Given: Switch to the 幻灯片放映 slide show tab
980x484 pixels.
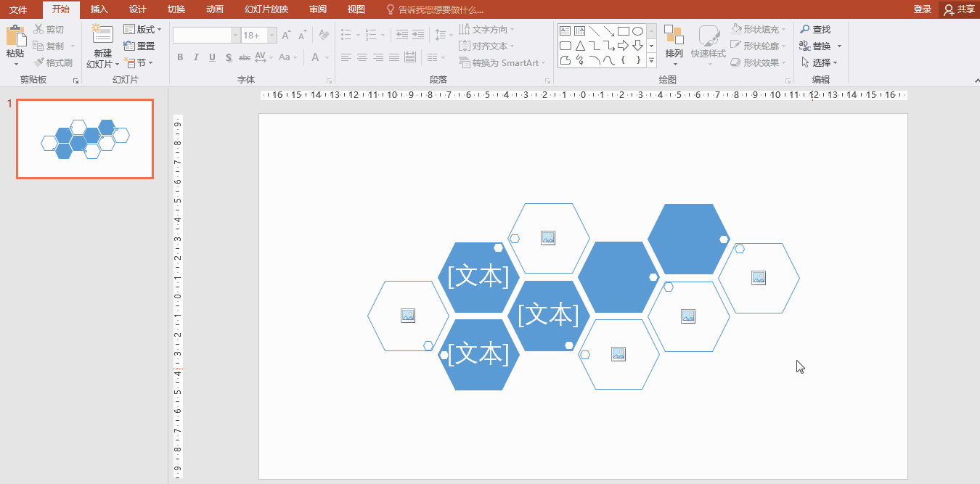Looking at the screenshot, I should click(x=266, y=9).
